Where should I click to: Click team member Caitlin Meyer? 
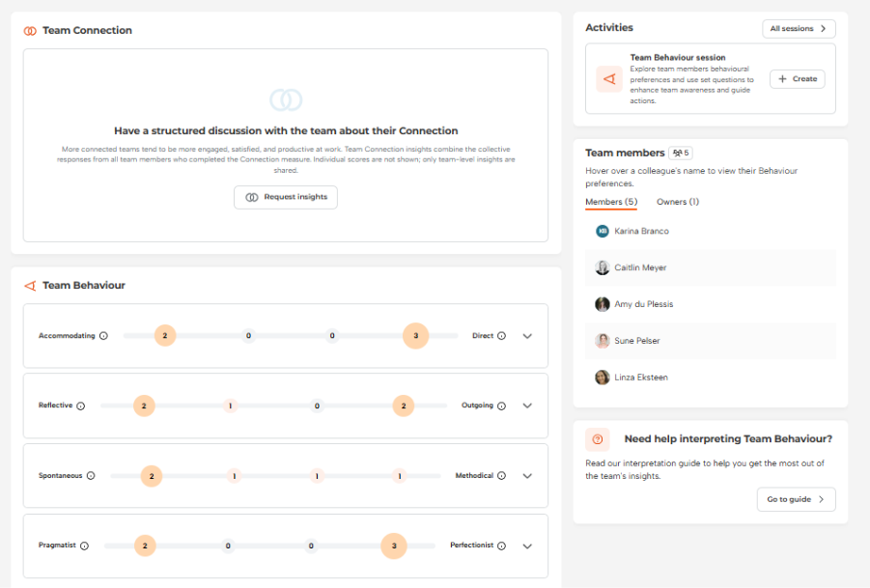pos(640,267)
